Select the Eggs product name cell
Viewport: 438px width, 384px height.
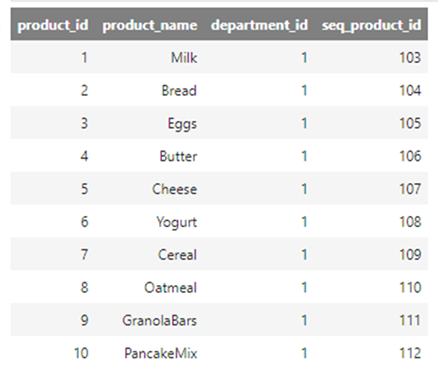click(x=182, y=123)
